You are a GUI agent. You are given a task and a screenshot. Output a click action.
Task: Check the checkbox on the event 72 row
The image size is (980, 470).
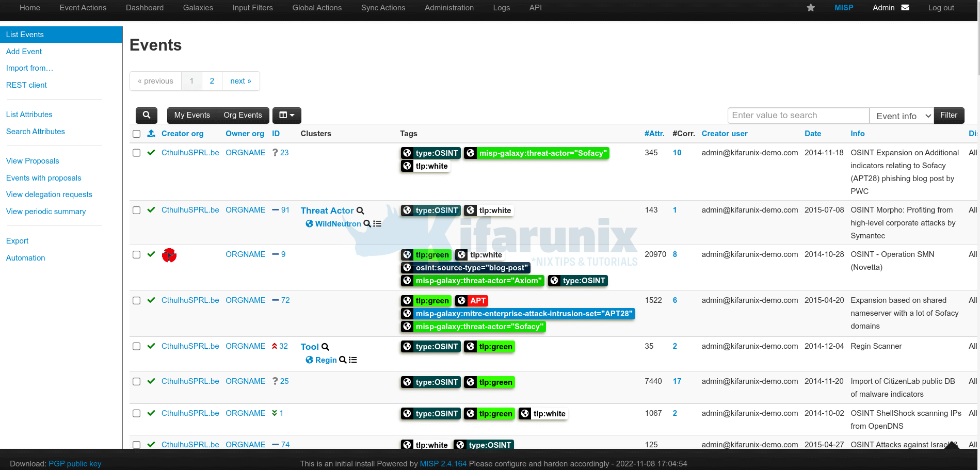pos(136,300)
